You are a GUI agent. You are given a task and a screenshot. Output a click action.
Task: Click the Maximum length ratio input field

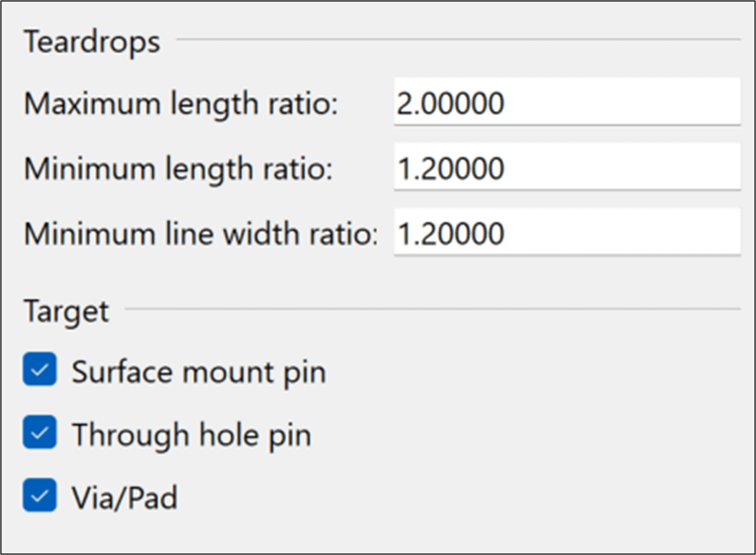[566, 103]
